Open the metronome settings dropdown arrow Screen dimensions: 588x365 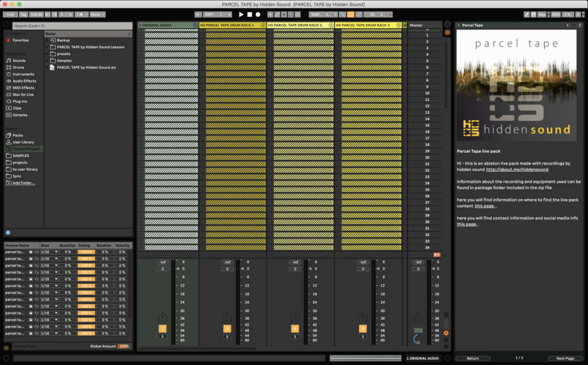click(x=87, y=14)
